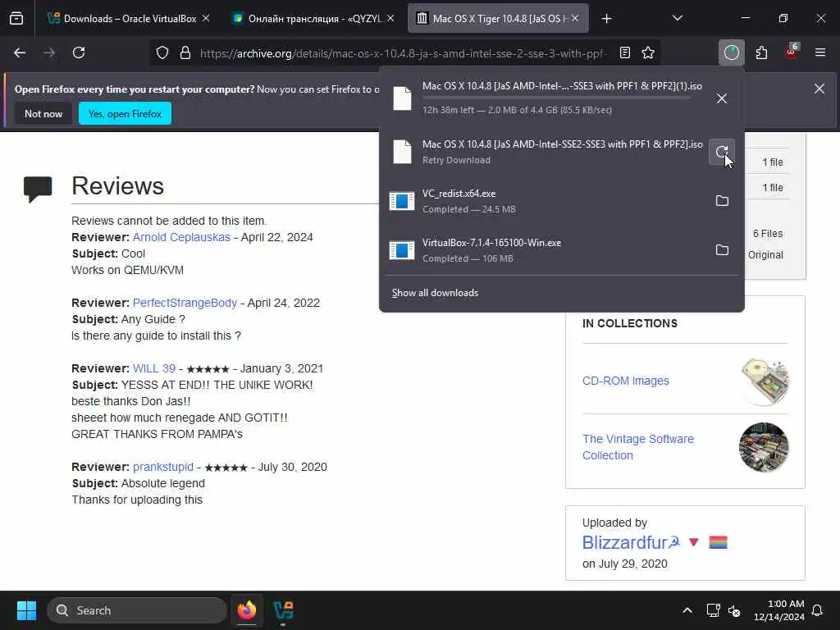Open network status tray icon
This screenshot has width=840, height=630.
pos(713,610)
